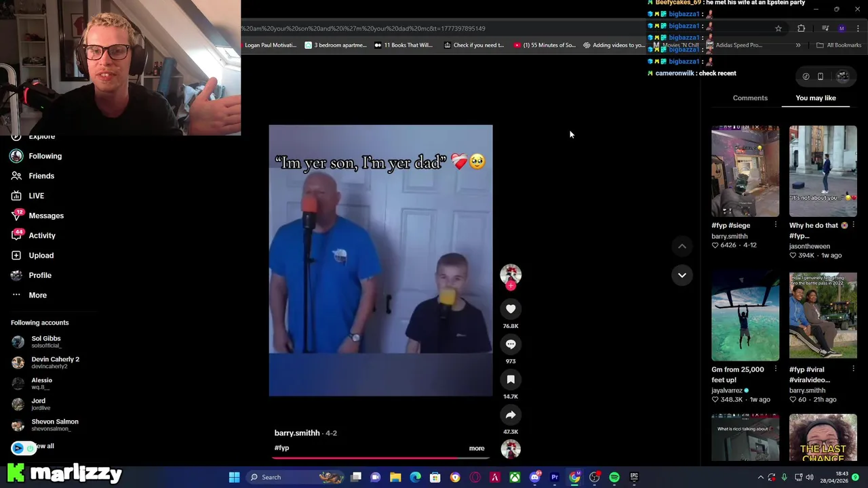Open Alessio following account
Screen dimensions: 868x488
pos(32,383)
